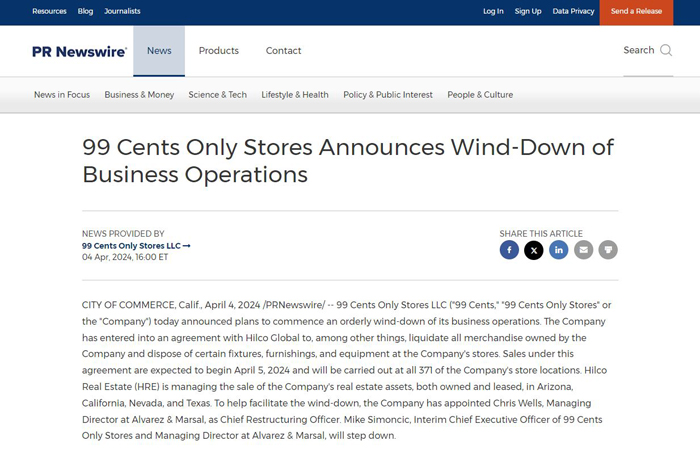This screenshot has width=700, height=449.
Task: Open Data Privacy link
Action: point(573,11)
